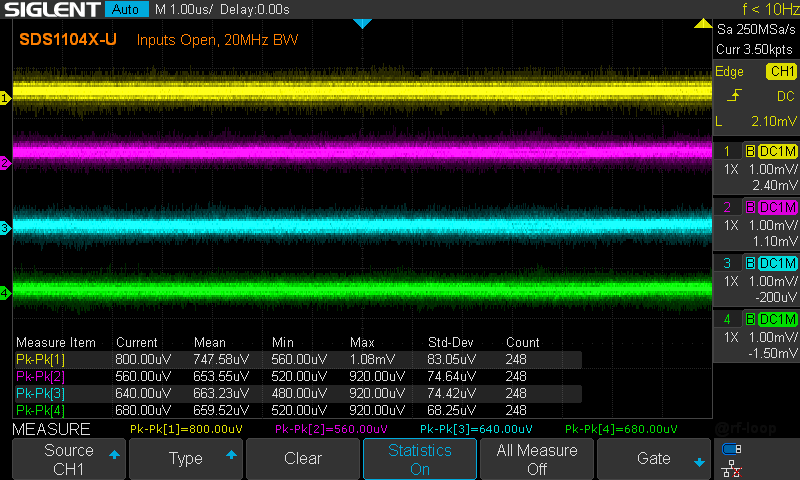
Task: Select the channel 3 info box
Action: coord(757,280)
